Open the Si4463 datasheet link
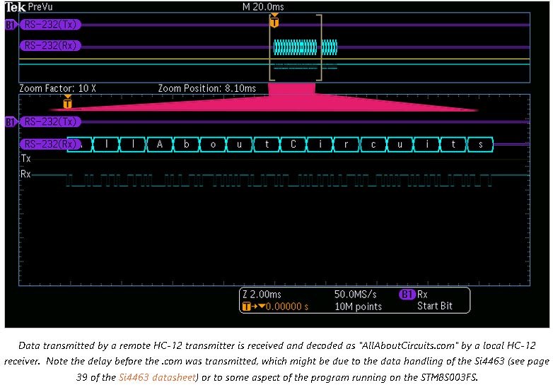Image resolution: width=553 pixels, height=392 pixels. pos(157,377)
